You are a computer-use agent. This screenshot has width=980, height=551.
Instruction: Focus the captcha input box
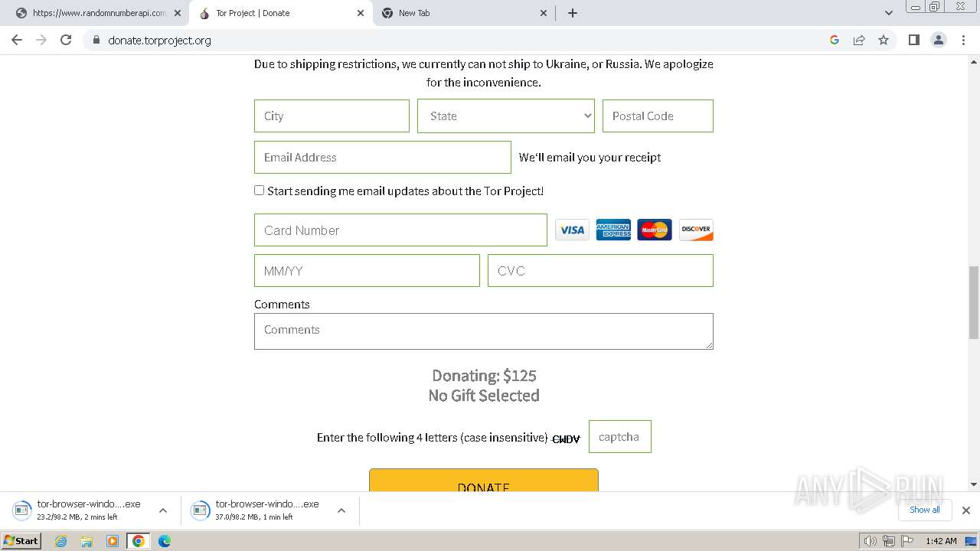point(620,436)
